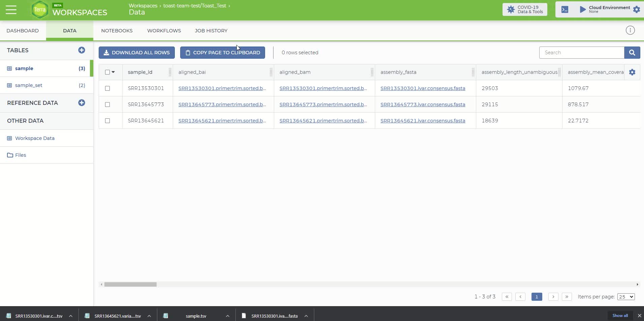Image resolution: width=644 pixels, height=321 pixels.
Task: Open Cloud Environment settings gear
Action: point(636,9)
